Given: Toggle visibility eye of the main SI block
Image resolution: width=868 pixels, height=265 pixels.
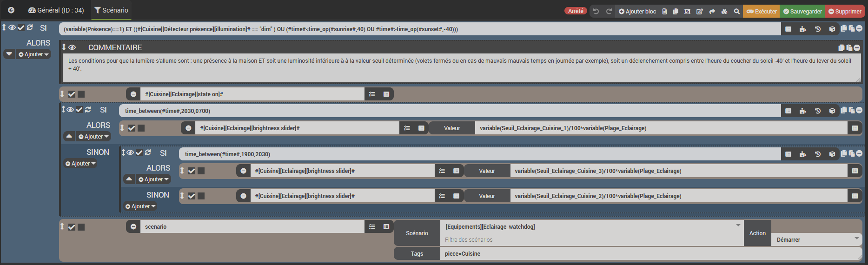Looking at the screenshot, I should click(12, 28).
